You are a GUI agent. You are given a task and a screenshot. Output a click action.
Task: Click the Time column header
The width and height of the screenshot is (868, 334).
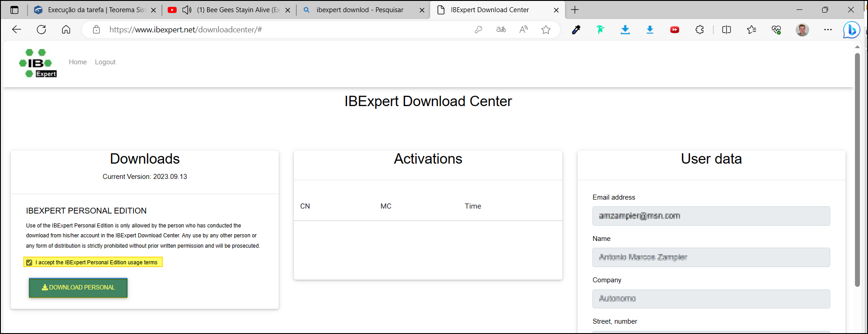[x=473, y=206]
